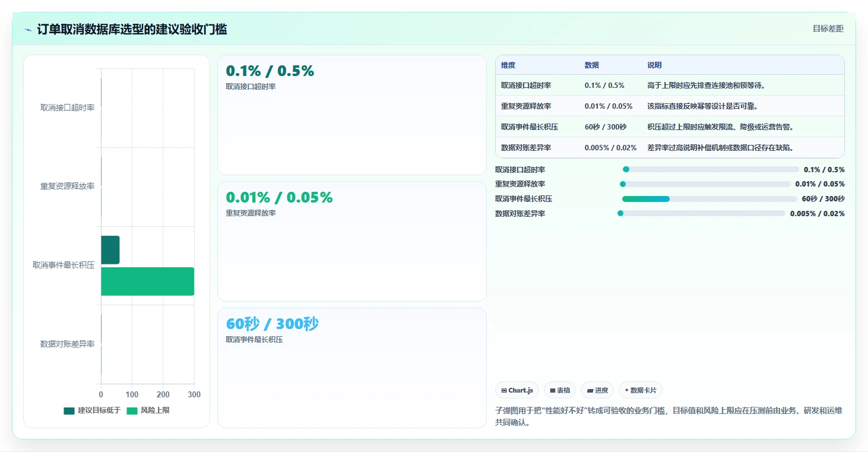Open the 0.01% / 0.05% data card
This screenshot has height=452, width=868.
tap(352, 241)
